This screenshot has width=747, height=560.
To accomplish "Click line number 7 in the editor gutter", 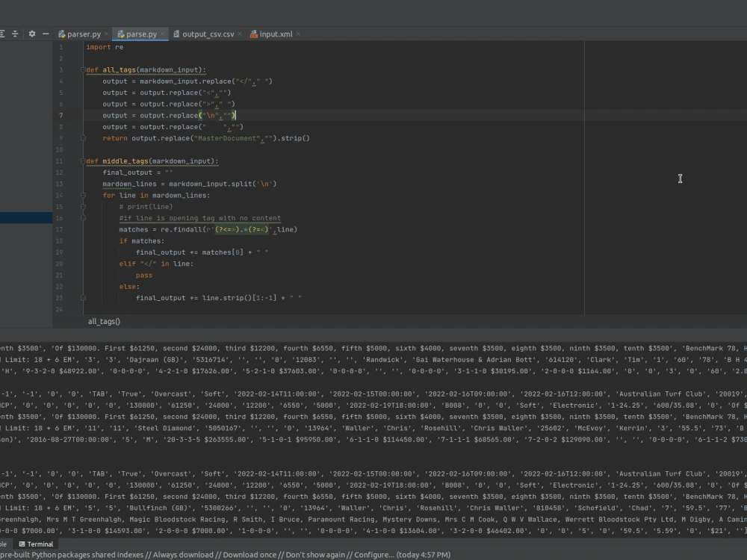I will [x=60, y=115].
